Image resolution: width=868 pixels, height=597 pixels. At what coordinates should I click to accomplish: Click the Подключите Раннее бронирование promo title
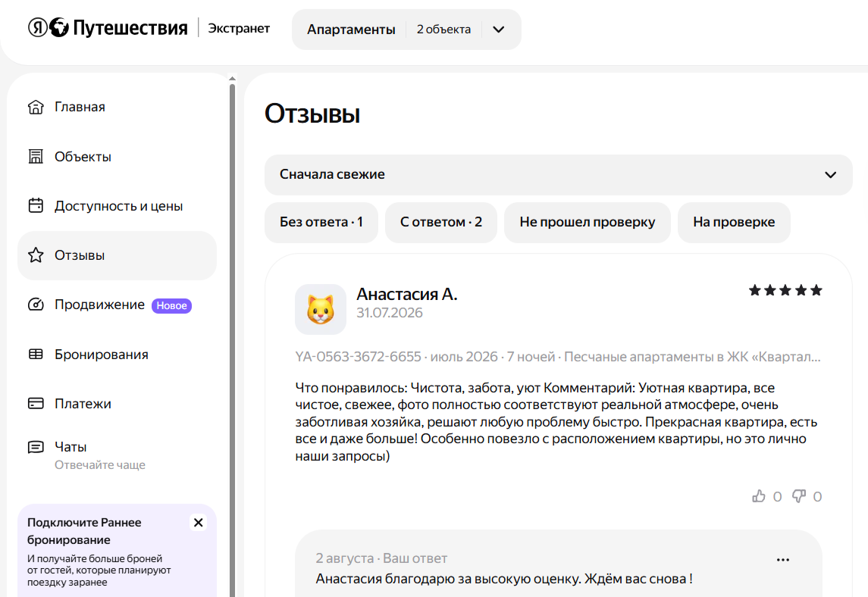84,531
